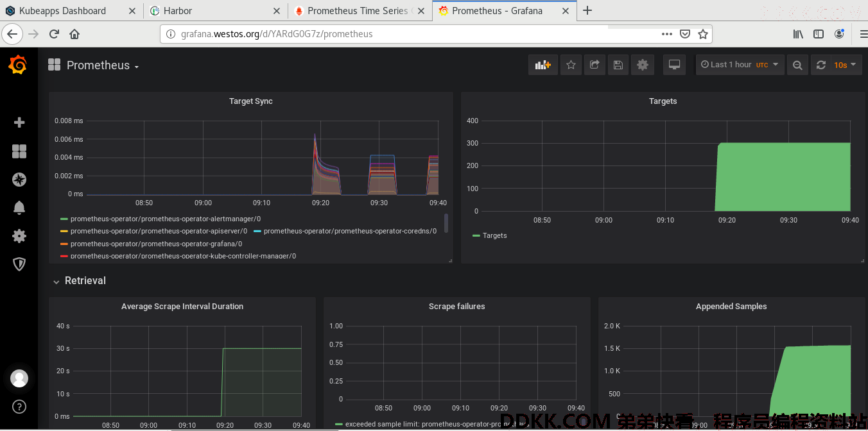Click green alertmanager legend color swatch
This screenshot has height=431, width=868.
tap(64, 219)
